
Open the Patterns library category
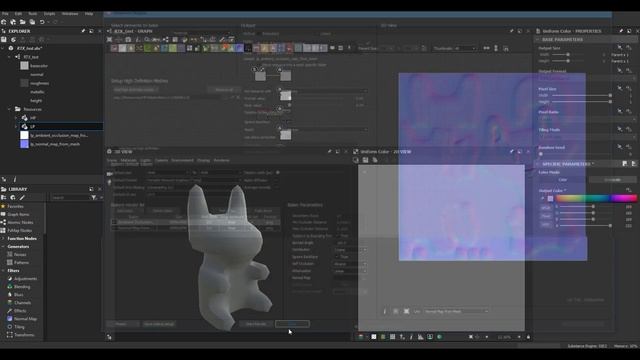(x=21, y=262)
